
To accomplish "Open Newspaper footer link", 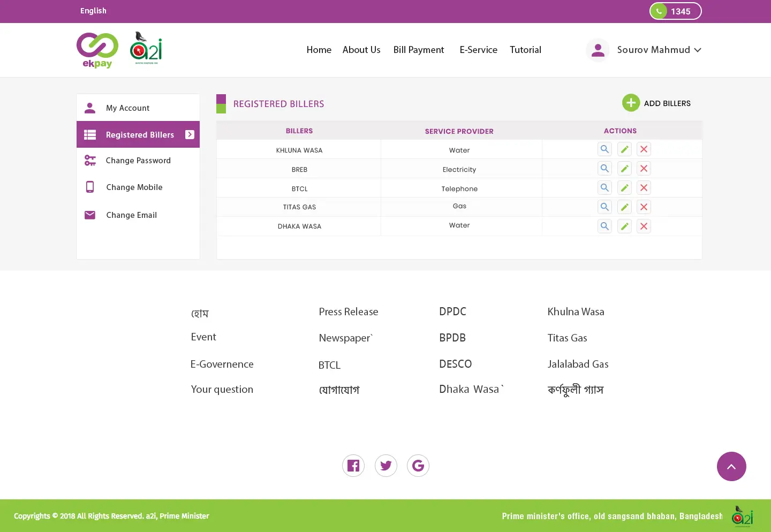I will [345, 338].
